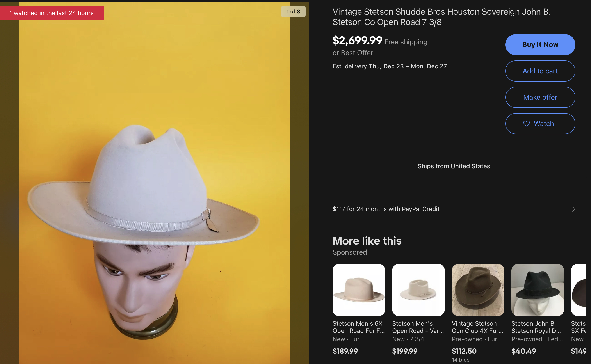This screenshot has width=591, height=364.
Task: Add the Stetson hat to cart
Action: (x=540, y=71)
